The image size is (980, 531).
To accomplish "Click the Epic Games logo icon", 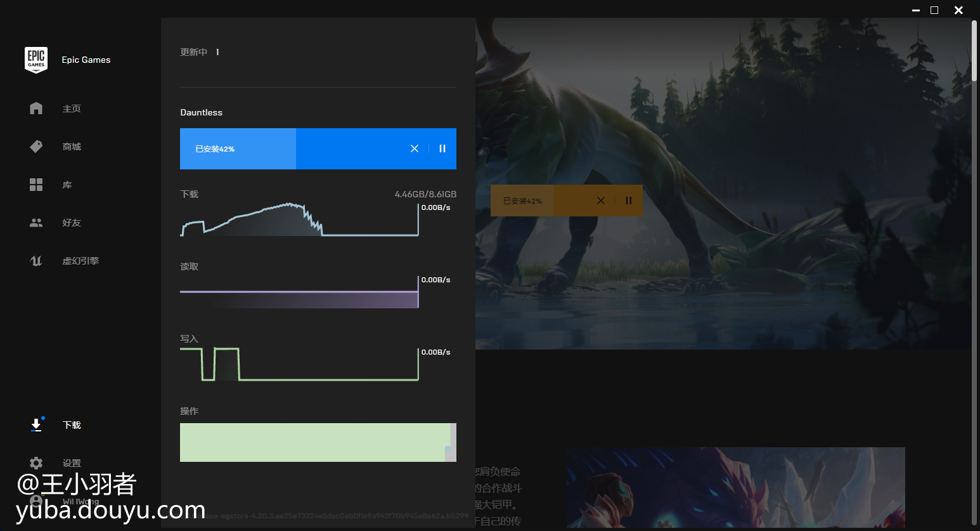I will click(36, 60).
